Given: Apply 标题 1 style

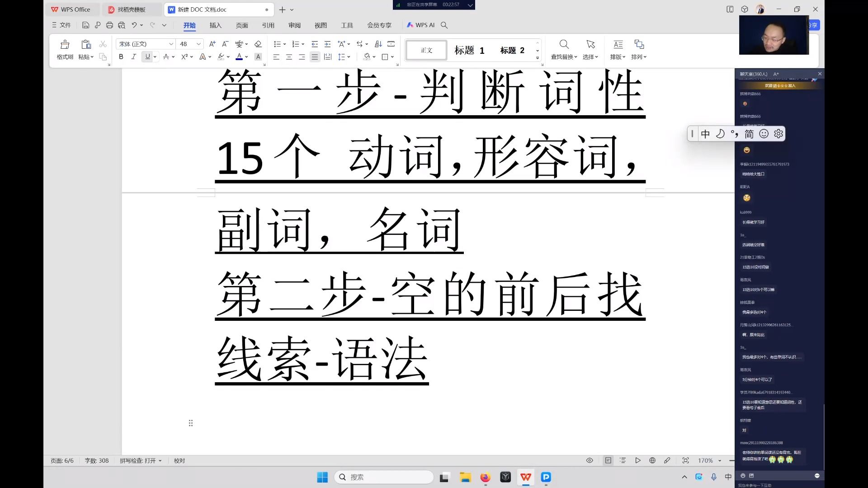Looking at the screenshot, I should pos(469,50).
